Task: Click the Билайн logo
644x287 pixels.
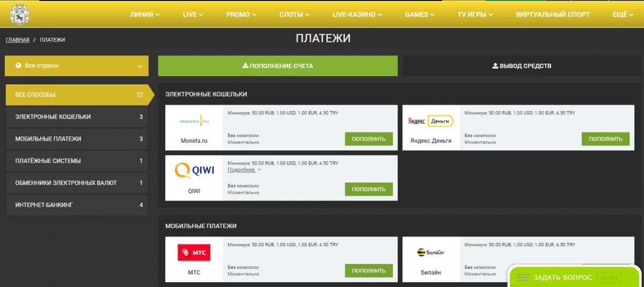Action: pos(430,252)
